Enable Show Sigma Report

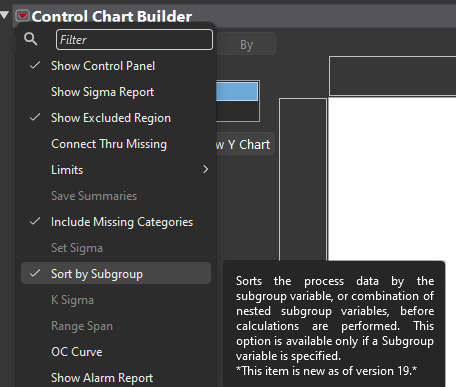pos(116,92)
